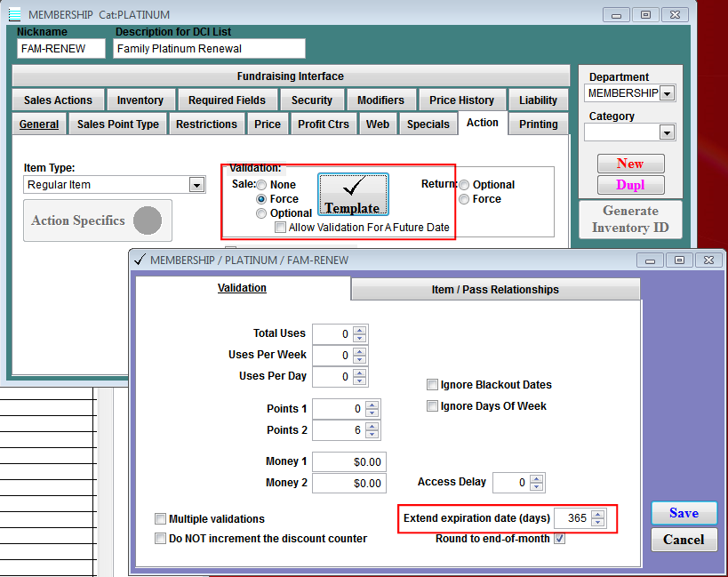728x577 pixels.
Task: Enable Multiple validations
Action: (x=160, y=518)
